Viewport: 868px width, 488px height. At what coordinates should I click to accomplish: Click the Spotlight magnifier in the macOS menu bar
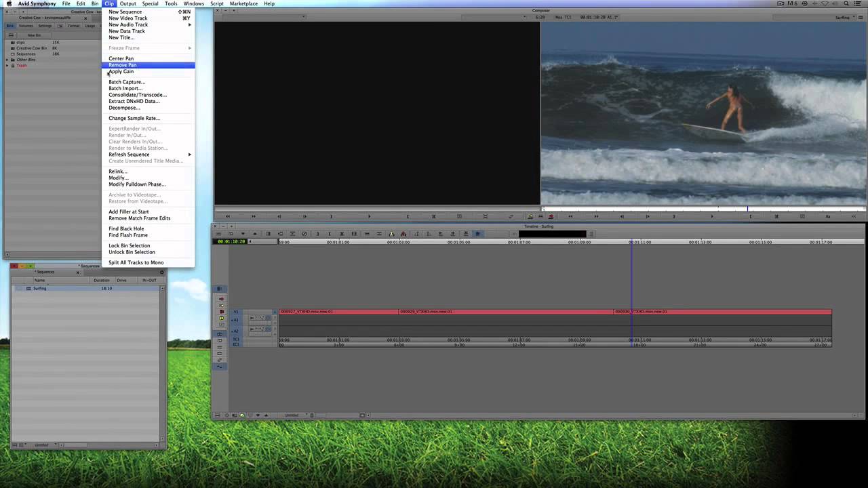[x=847, y=3]
